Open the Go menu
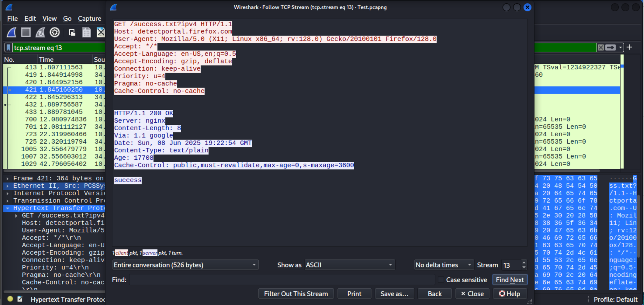 pos(67,19)
